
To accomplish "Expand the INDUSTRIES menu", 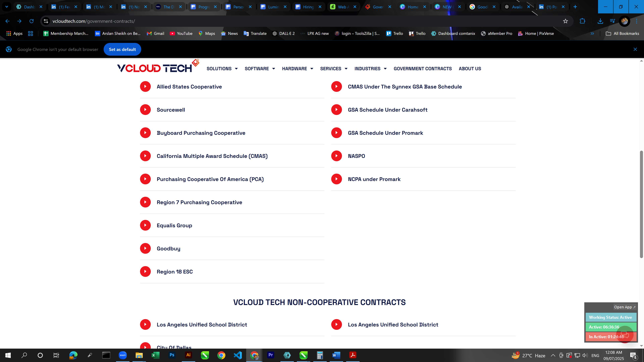I will [x=370, y=68].
